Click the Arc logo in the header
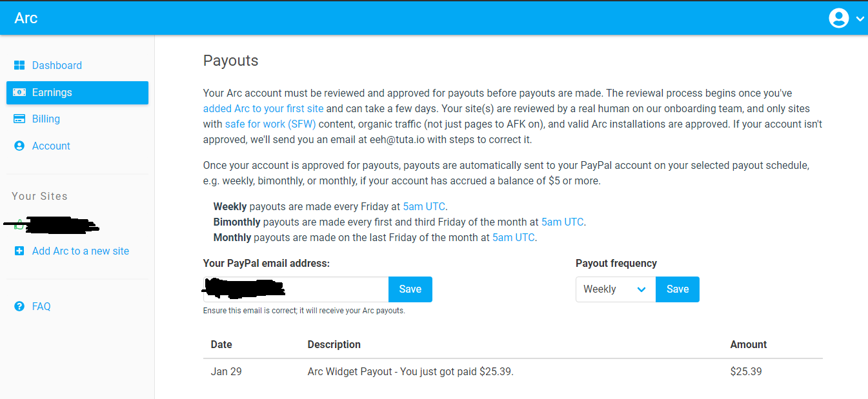The width and height of the screenshot is (868, 399). [x=26, y=18]
